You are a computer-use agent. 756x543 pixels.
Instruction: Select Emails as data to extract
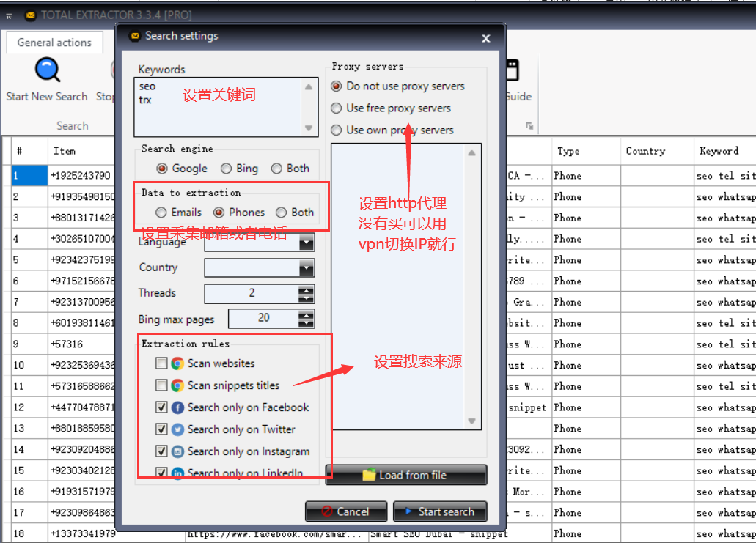pyautogui.click(x=161, y=213)
